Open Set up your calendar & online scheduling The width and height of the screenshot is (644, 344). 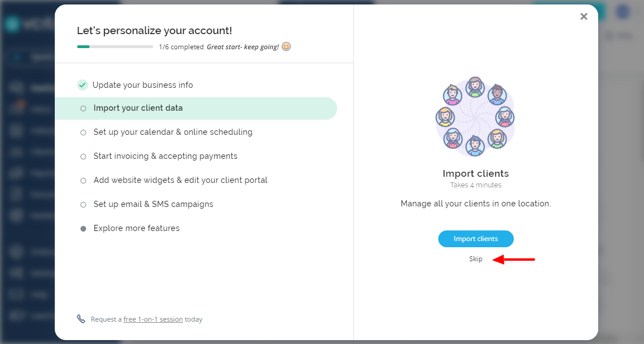pos(173,133)
